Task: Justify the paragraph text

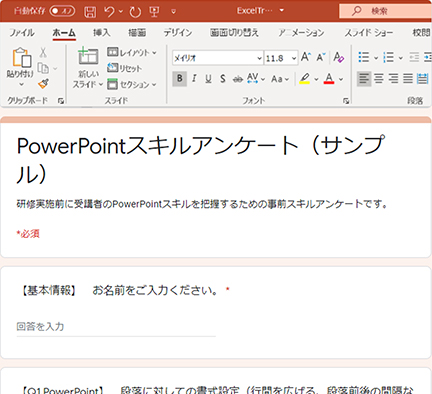Action: [408, 79]
